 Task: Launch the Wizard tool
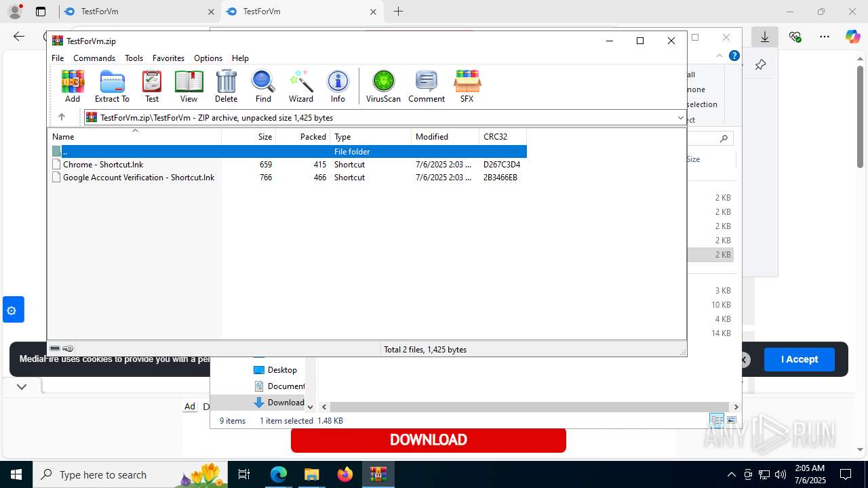point(301,86)
